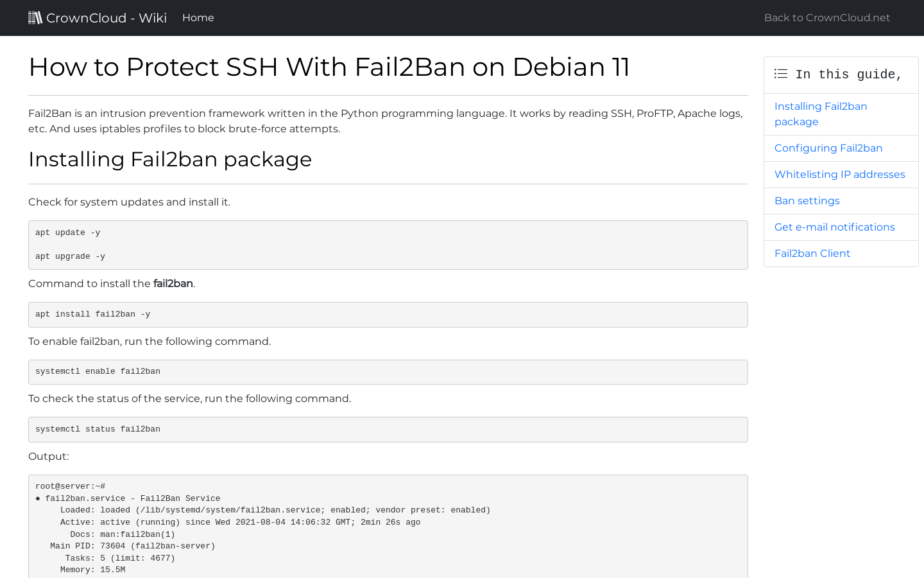The image size is (924, 578).
Task: Open the 'Fail2ban Client' sidebar link
Action: (x=812, y=253)
